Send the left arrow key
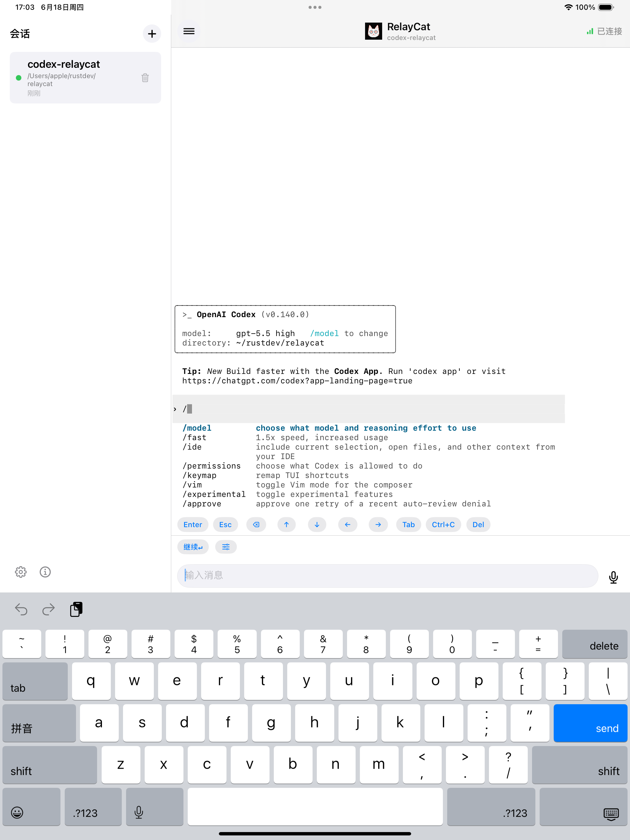 [x=347, y=524]
